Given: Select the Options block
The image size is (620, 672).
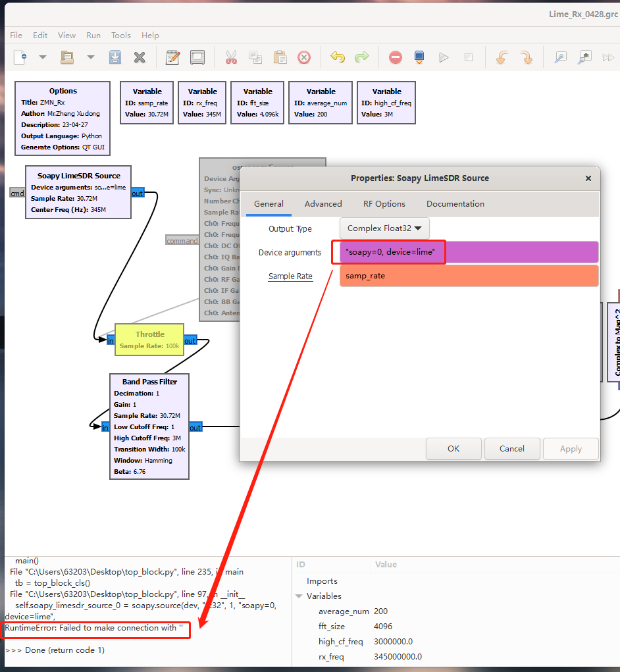Looking at the screenshot, I should pyautogui.click(x=63, y=118).
